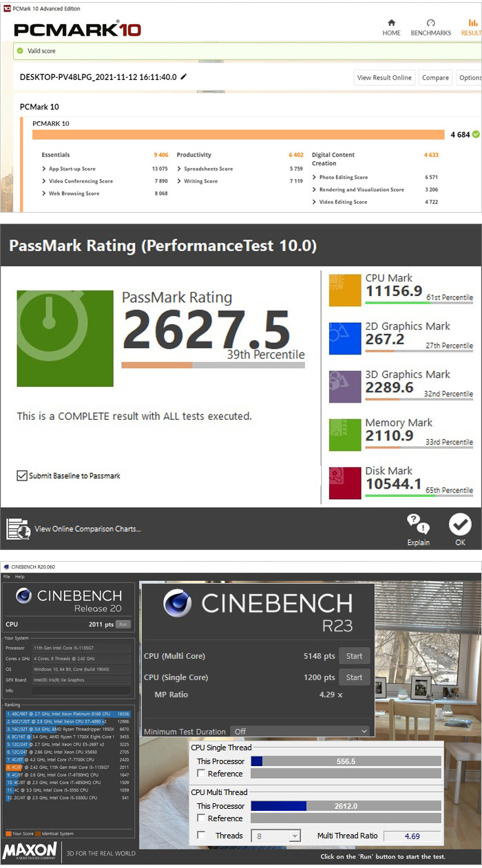Click Multi Thread Ratio value field
The width and height of the screenshot is (482, 868).
[x=412, y=836]
